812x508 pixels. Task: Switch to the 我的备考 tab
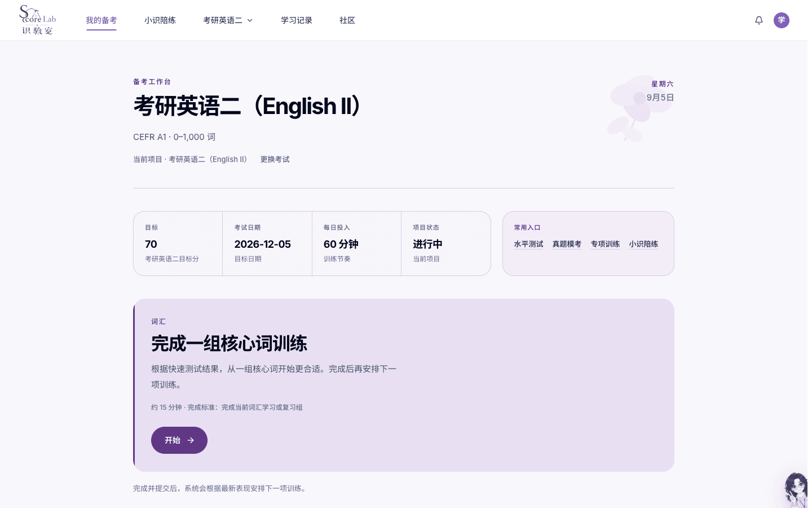(101, 20)
